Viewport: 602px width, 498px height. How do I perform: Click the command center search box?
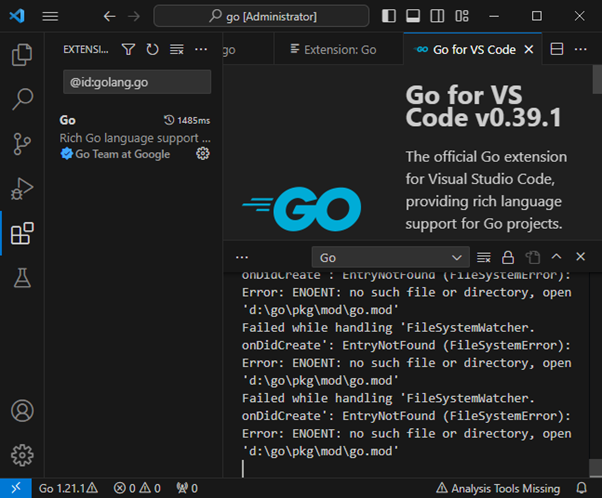point(261,16)
